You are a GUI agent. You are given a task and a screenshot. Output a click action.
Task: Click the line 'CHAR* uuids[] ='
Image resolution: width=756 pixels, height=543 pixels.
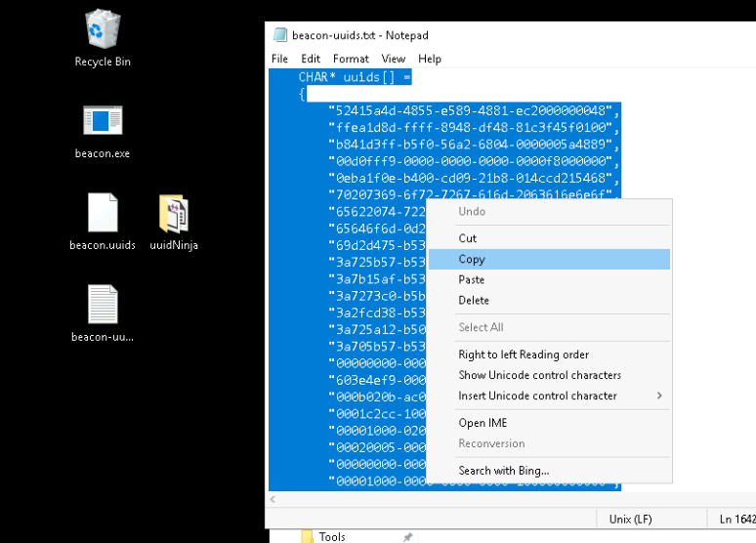point(355,77)
